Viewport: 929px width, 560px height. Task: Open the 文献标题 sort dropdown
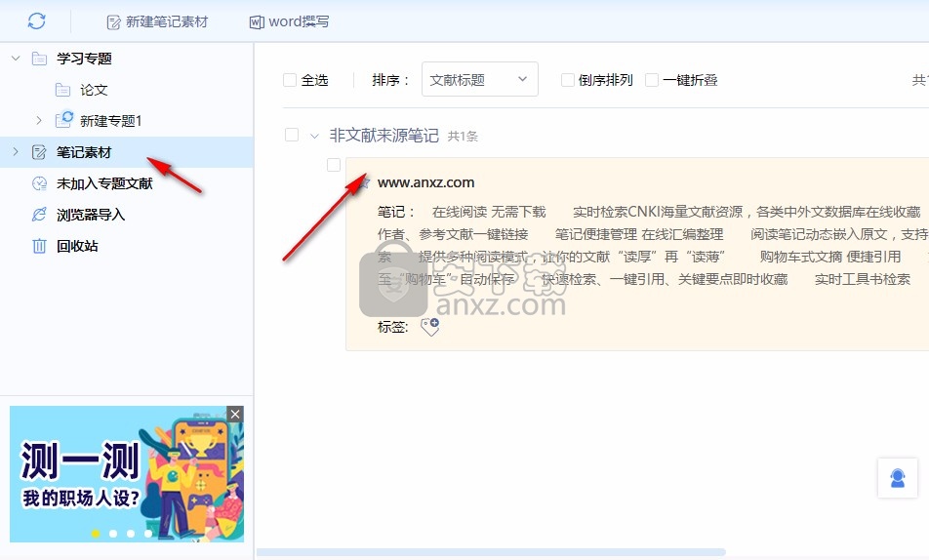[479, 80]
